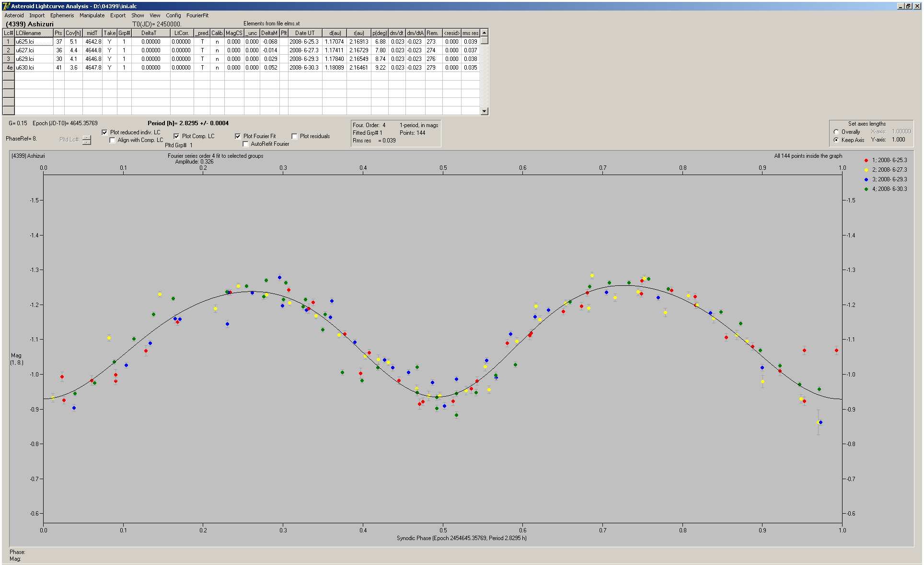Viewport: 924px width, 565px height.
Task: Enable AutoRefit Fourier checkbox
Action: pos(245,144)
